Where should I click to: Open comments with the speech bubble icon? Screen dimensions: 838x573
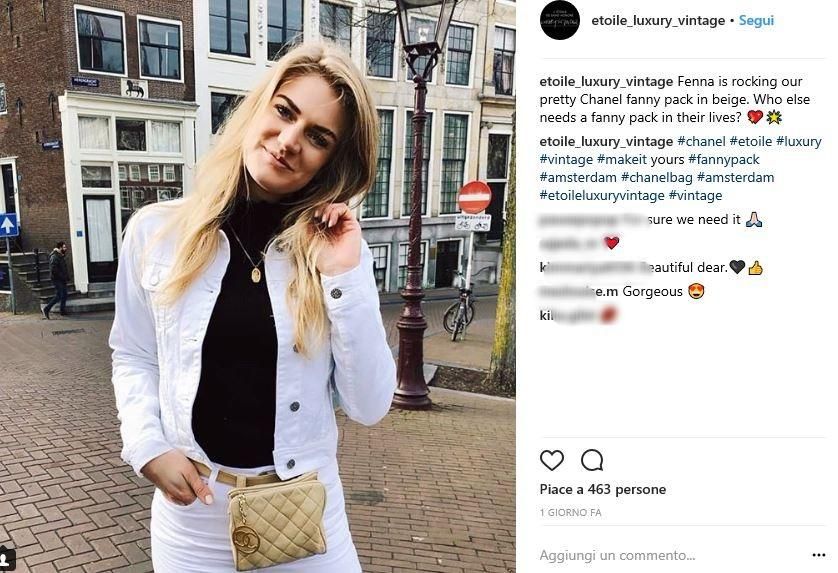pyautogui.click(x=592, y=460)
